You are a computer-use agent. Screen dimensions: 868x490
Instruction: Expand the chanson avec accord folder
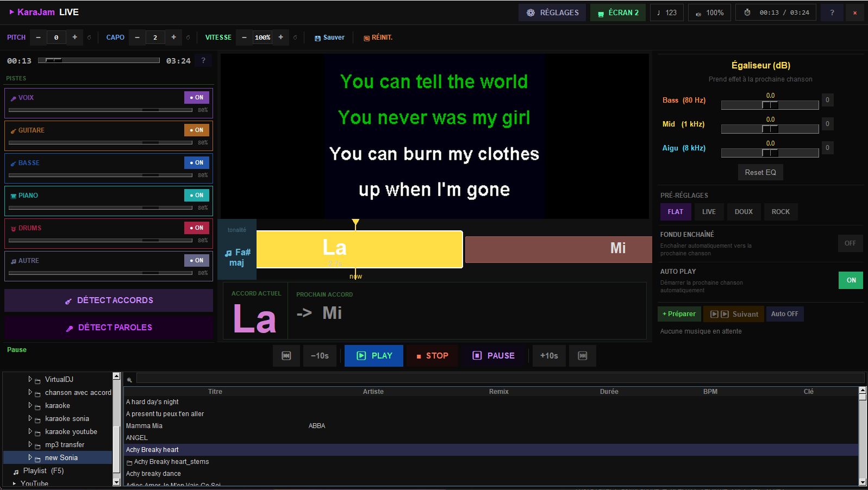coord(30,392)
